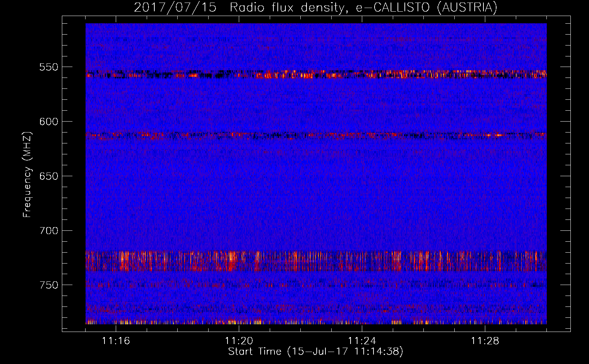Click the 750 frequency tick label
This screenshot has height=364, width=589.
(x=48, y=285)
